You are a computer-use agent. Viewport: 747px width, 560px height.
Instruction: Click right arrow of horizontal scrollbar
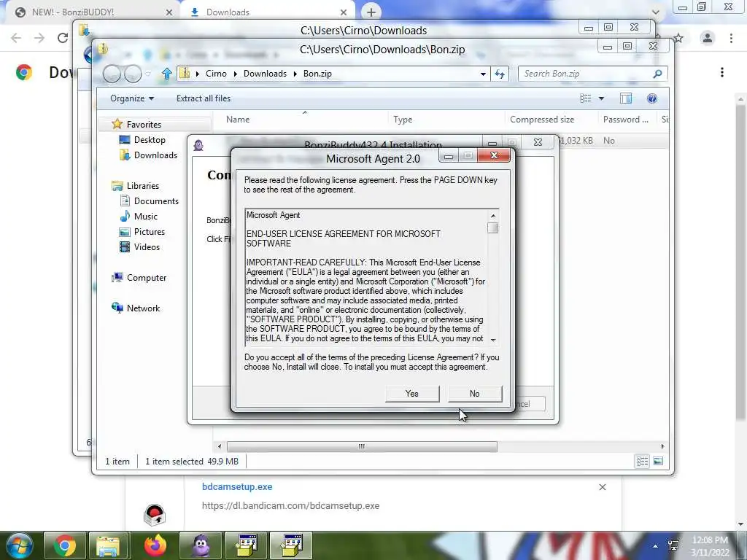point(662,446)
